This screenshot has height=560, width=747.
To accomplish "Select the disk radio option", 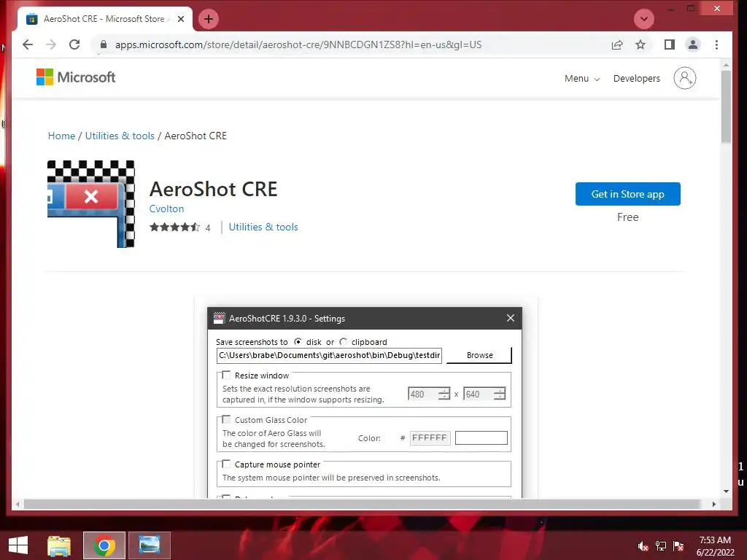I will point(298,342).
